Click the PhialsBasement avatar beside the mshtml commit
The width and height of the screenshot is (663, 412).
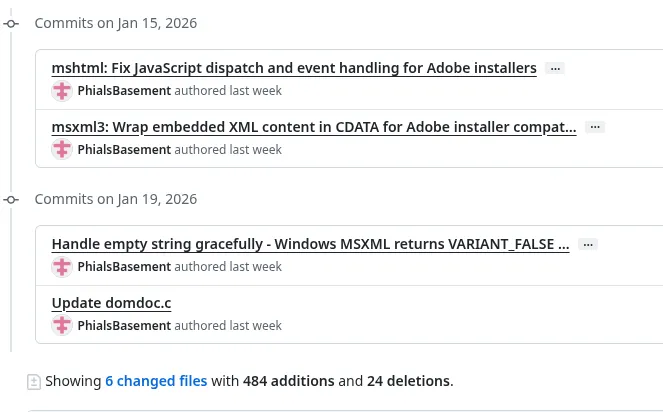(62, 91)
